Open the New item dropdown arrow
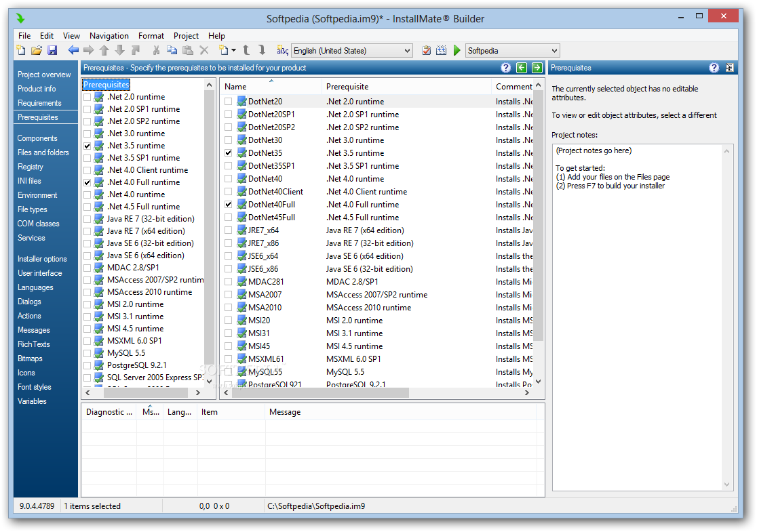 click(x=233, y=50)
